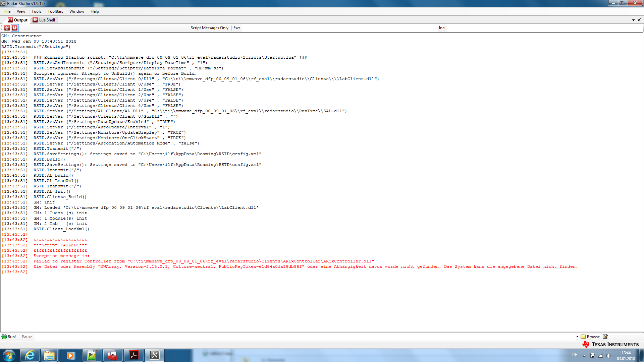Open the Help menu

(x=95, y=11)
